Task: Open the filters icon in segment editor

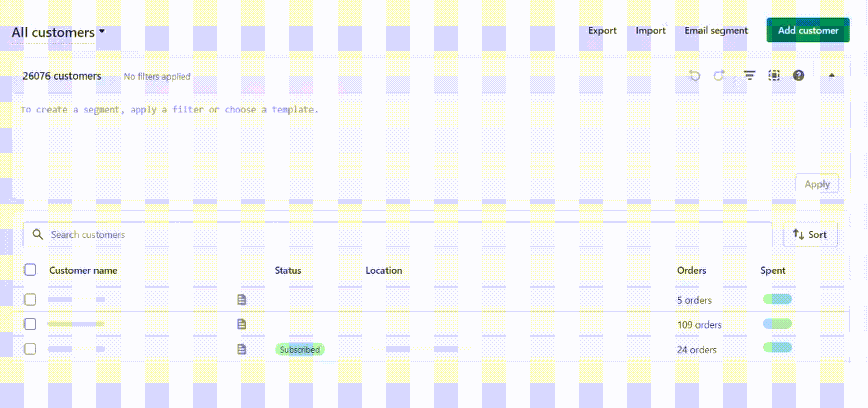Action: pyautogui.click(x=749, y=75)
